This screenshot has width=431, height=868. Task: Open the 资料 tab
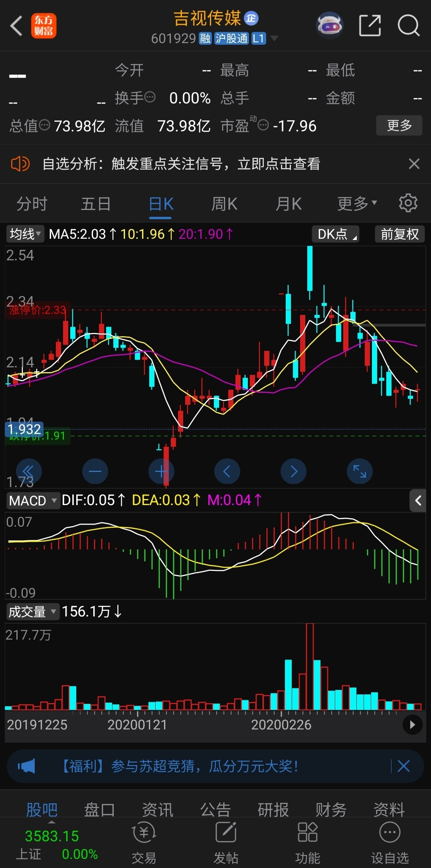pyautogui.click(x=389, y=810)
